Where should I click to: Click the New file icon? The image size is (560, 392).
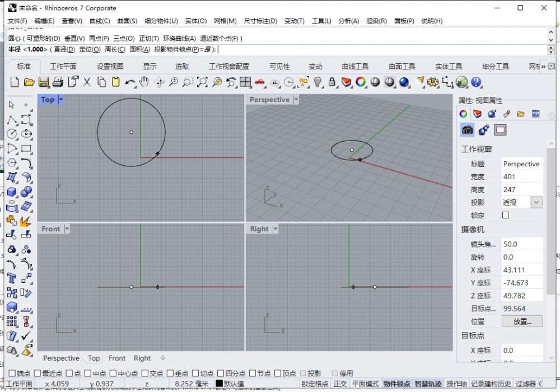pos(15,82)
